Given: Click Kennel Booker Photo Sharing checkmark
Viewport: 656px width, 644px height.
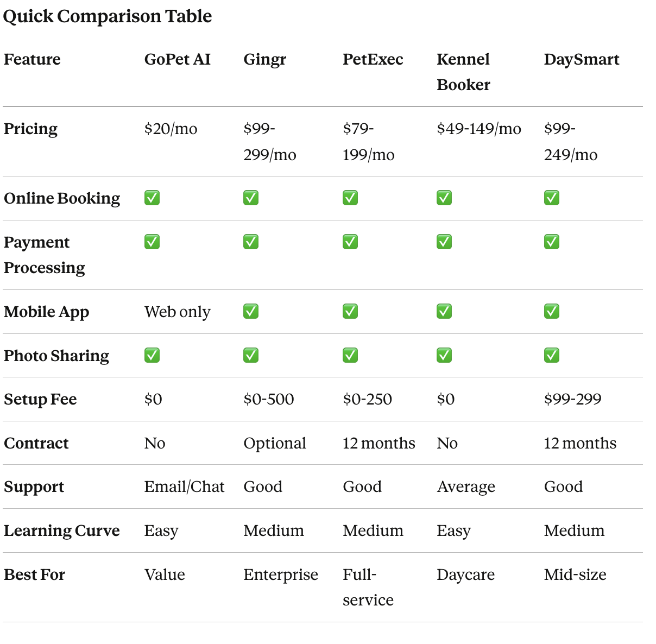Looking at the screenshot, I should (x=444, y=355).
